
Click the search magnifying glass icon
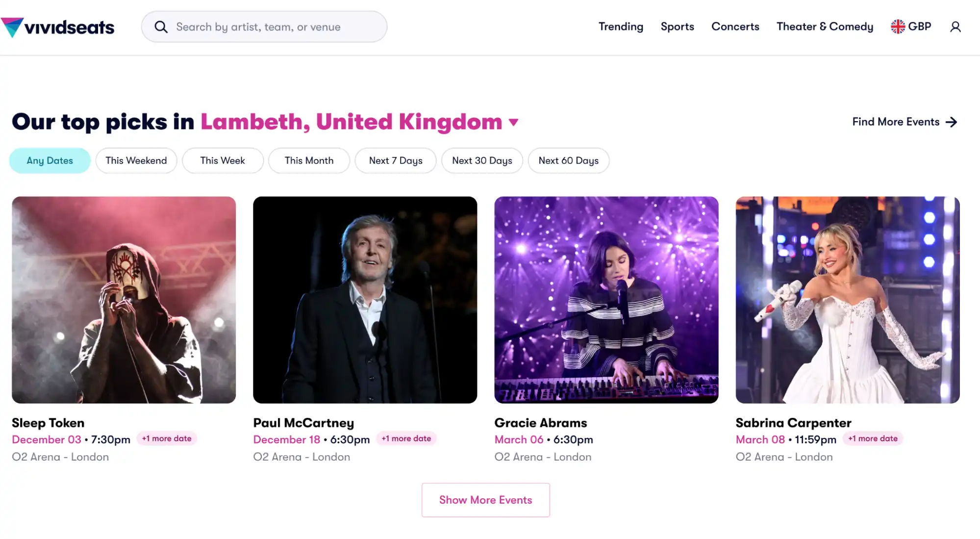coord(161,26)
